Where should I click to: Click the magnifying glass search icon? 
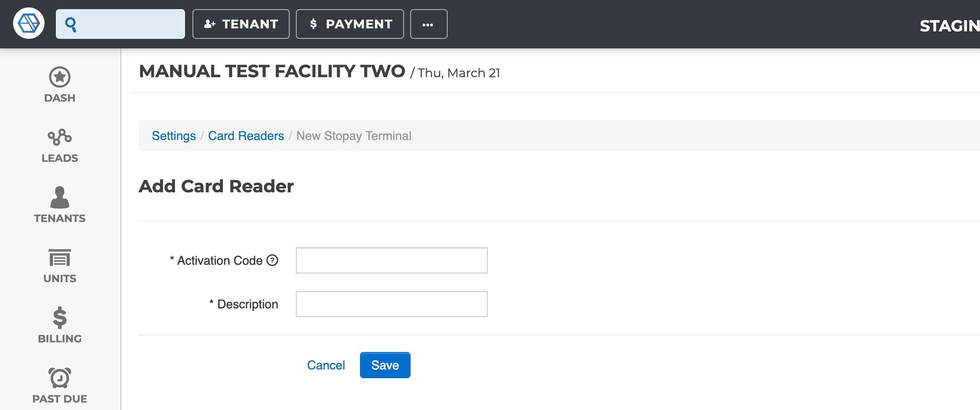click(71, 24)
